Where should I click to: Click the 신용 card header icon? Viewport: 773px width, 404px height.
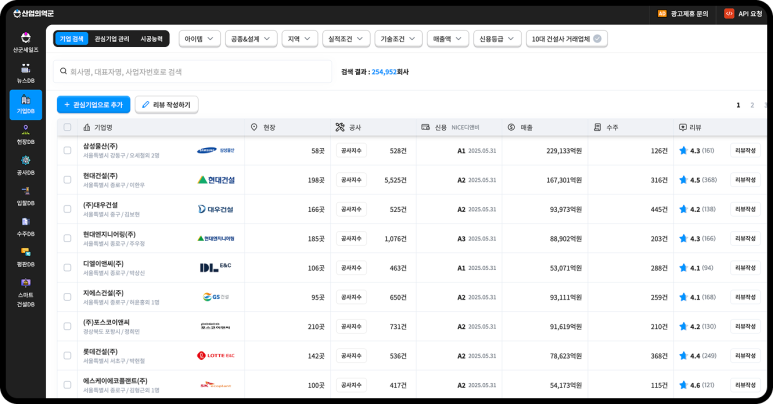[425, 127]
